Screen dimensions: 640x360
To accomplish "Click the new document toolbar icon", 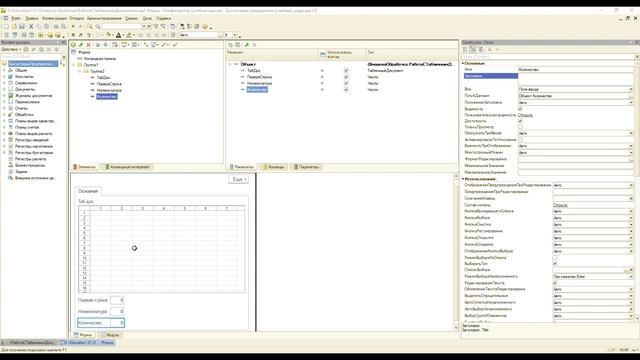I will pyautogui.click(x=6, y=27).
